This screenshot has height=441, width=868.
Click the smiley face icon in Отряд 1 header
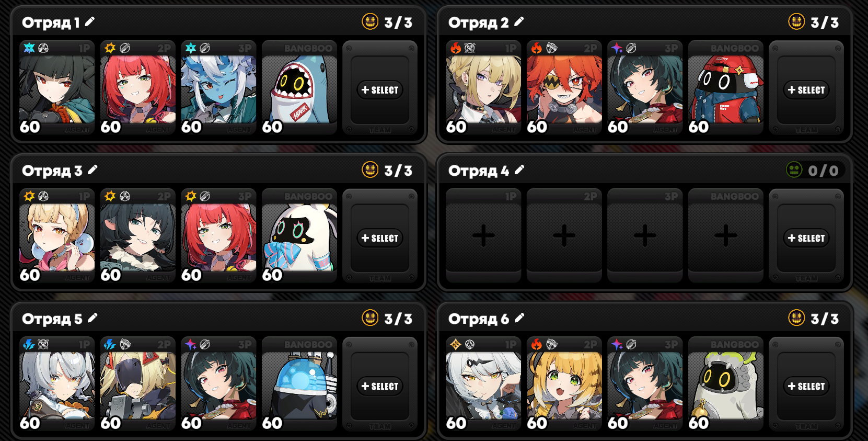(x=370, y=21)
